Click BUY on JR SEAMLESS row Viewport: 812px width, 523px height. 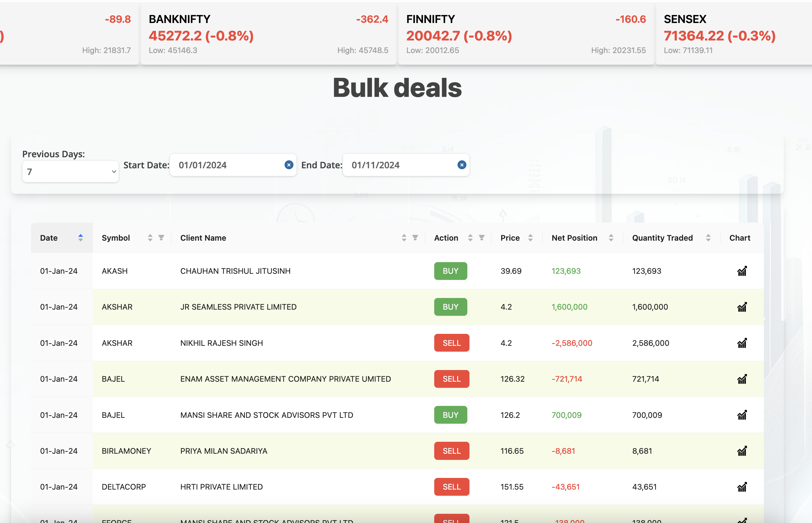[x=450, y=307]
